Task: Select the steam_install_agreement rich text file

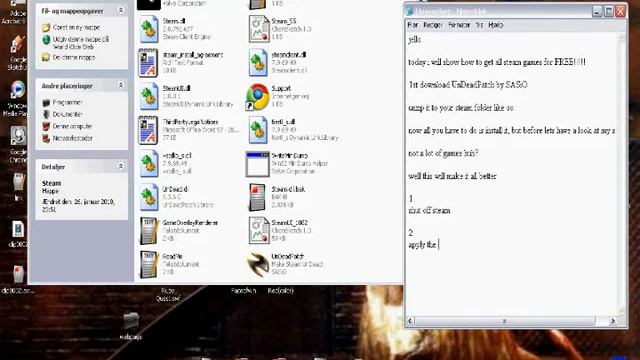Action: point(148,63)
